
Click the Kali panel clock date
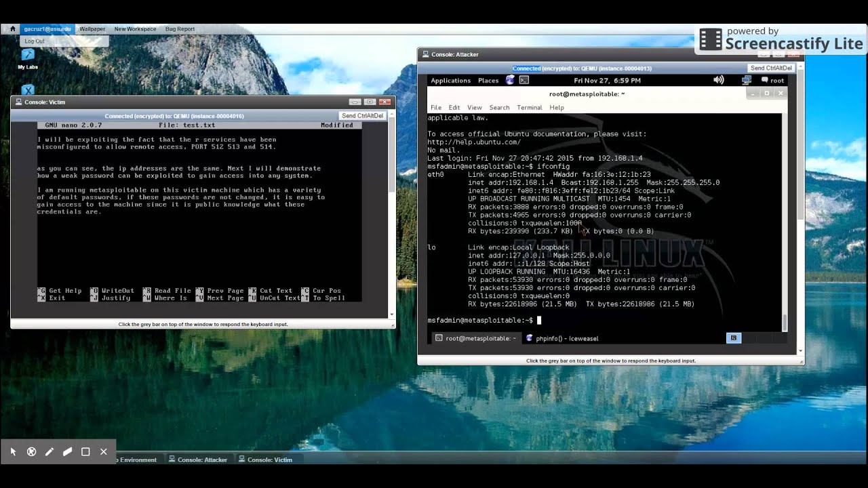[607, 81]
